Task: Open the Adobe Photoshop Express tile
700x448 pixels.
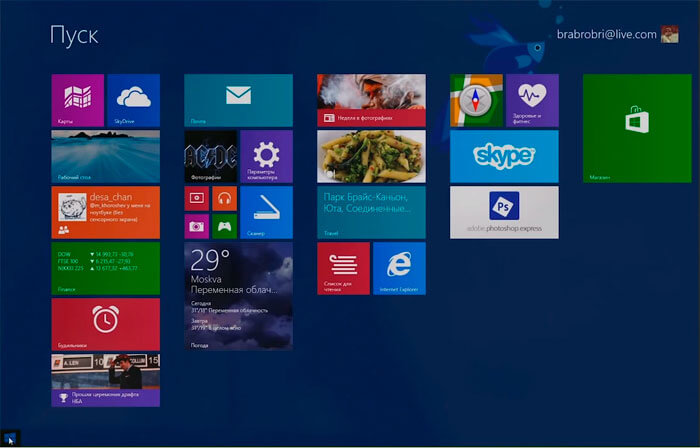Action: (504, 212)
